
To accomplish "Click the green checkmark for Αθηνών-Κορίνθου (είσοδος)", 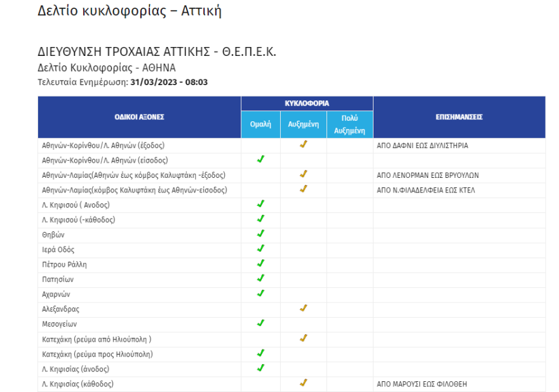I will pyautogui.click(x=260, y=159).
